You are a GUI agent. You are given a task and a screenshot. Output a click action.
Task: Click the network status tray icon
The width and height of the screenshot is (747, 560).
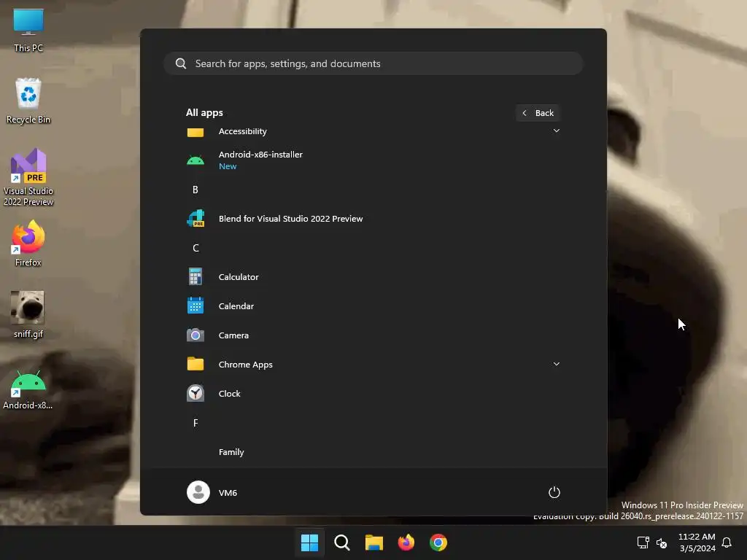[643, 542]
